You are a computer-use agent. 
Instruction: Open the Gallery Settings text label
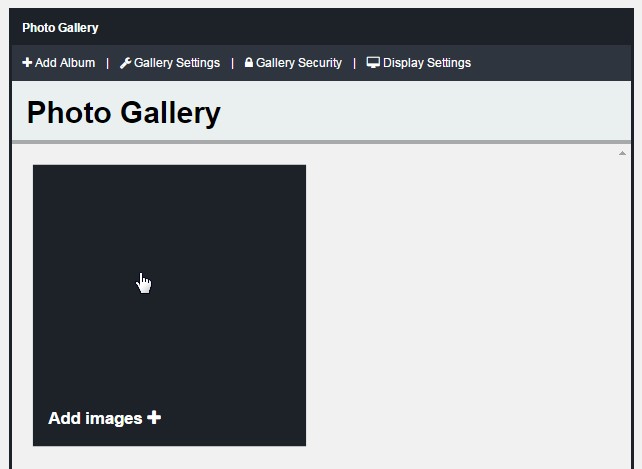click(177, 63)
